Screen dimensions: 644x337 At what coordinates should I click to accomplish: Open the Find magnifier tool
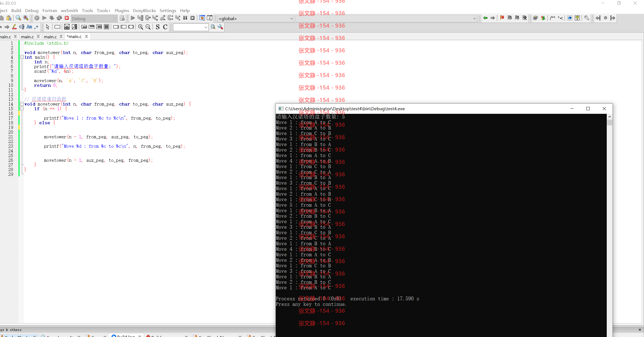tap(18, 18)
